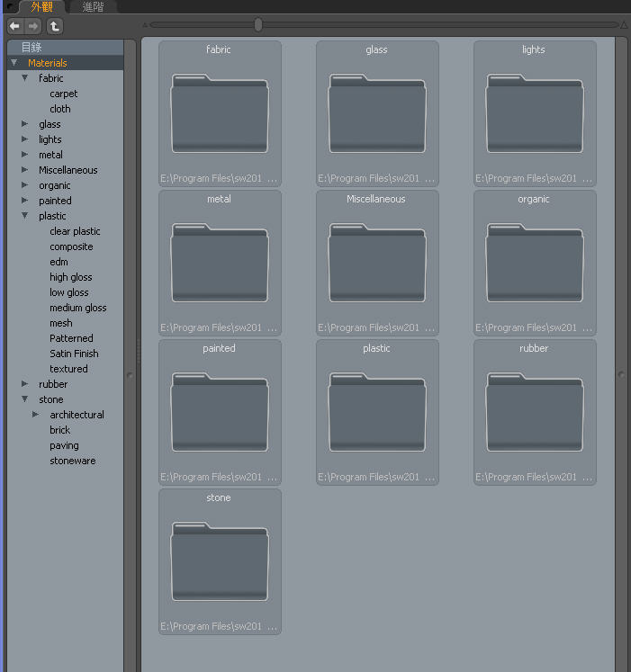The height and width of the screenshot is (672, 631).
Task: Click small-thumbnail triangle at slider's left end
Action: [145, 25]
